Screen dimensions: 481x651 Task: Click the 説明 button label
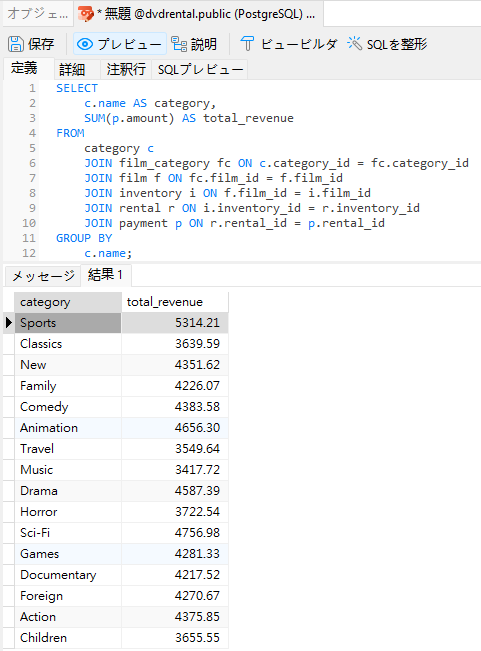click(203, 44)
